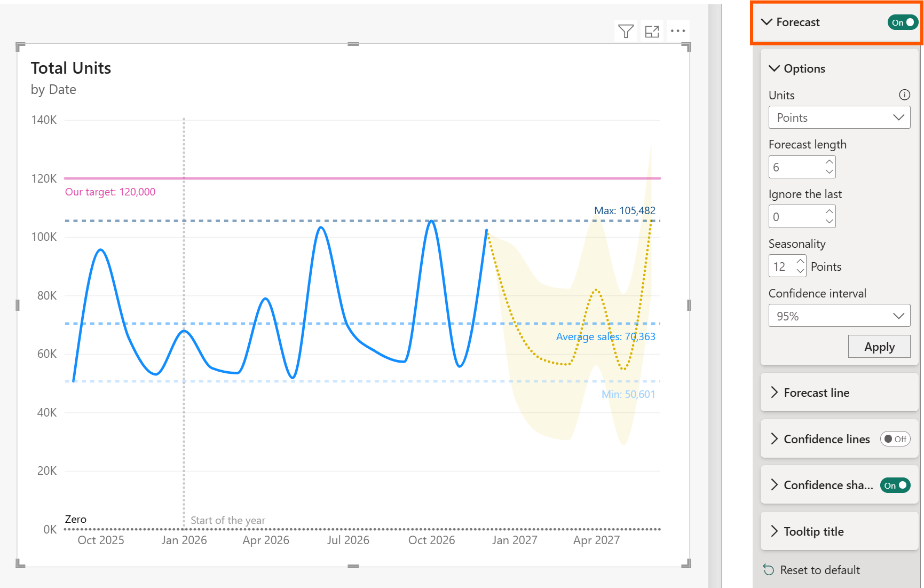The width and height of the screenshot is (924, 588).
Task: Click the Apply button
Action: [x=879, y=346]
